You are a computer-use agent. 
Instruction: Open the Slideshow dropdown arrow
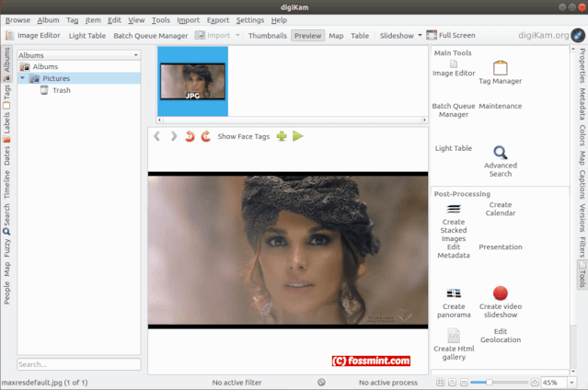pos(420,35)
